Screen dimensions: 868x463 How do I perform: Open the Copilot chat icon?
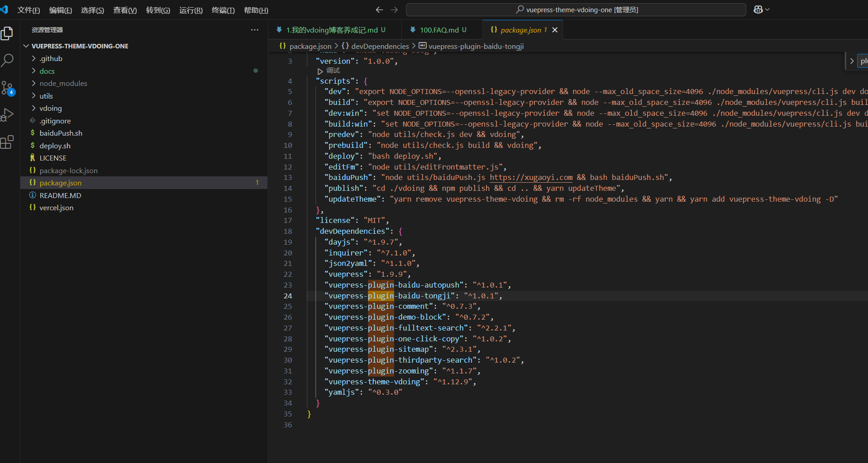pos(758,9)
